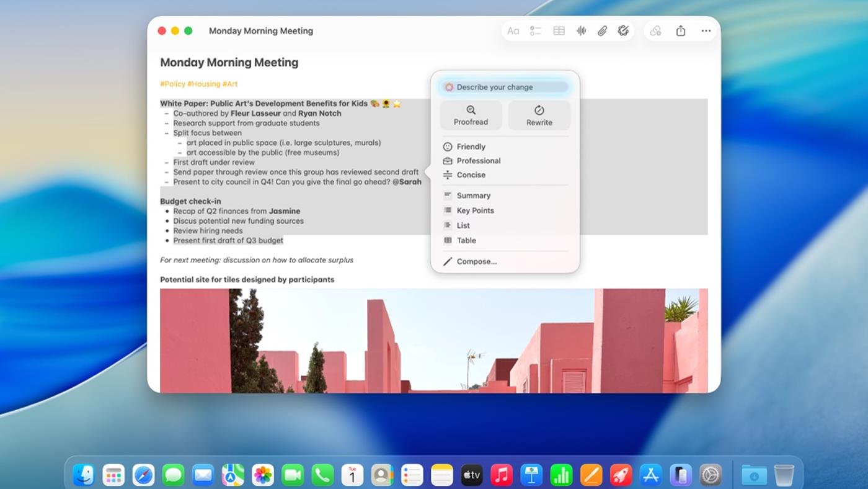Image resolution: width=868 pixels, height=489 pixels.
Task: Click the link notes icon in toolbar
Action: [x=655, y=31]
